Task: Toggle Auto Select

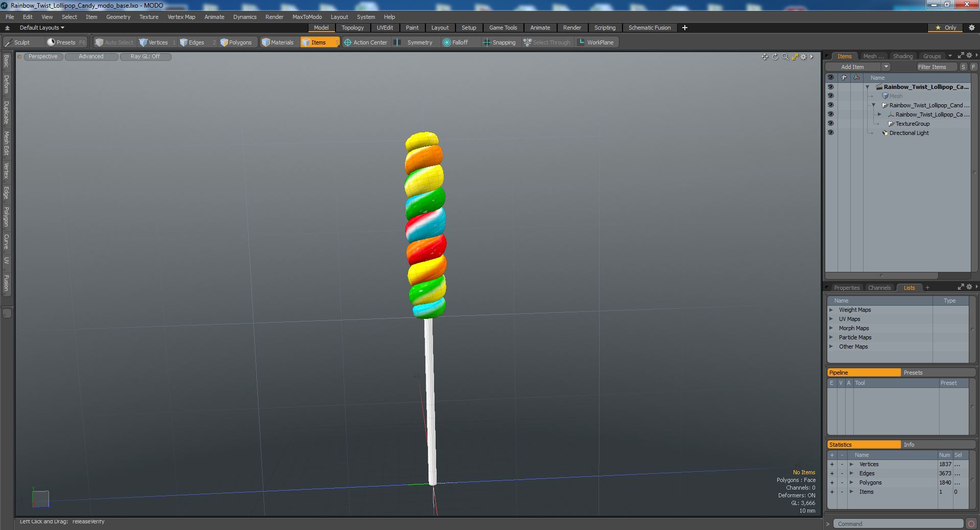Action: [114, 42]
